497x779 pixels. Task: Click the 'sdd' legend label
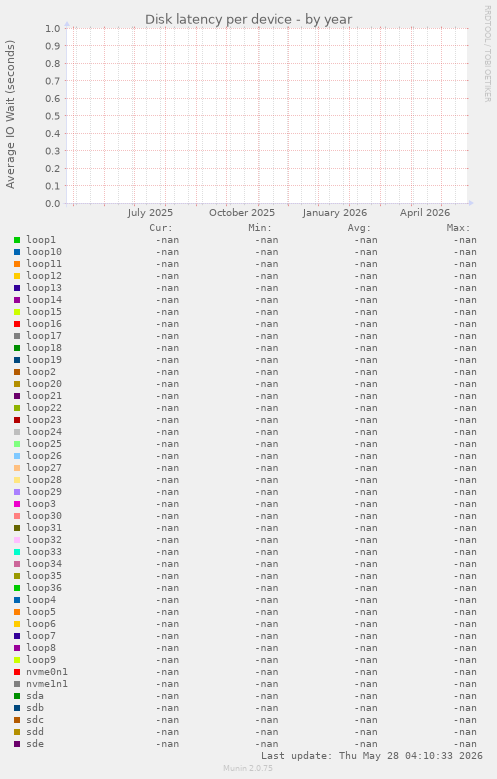pos(35,732)
